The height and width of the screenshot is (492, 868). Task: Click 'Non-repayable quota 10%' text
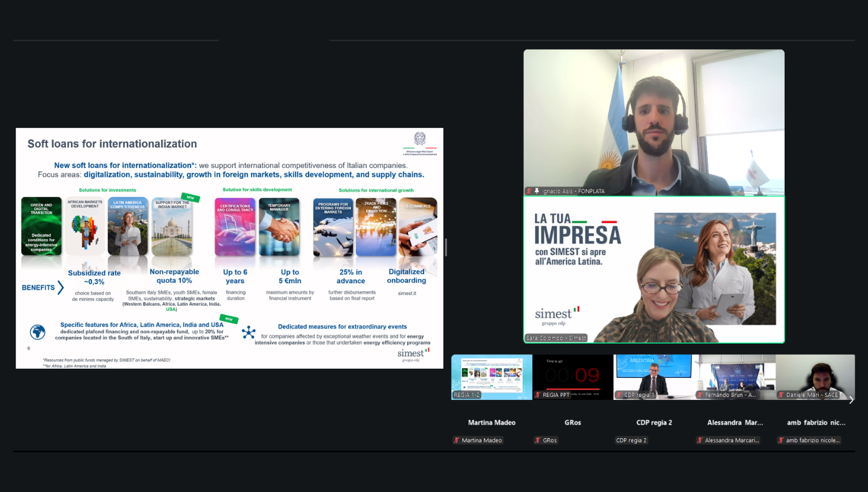coord(174,276)
